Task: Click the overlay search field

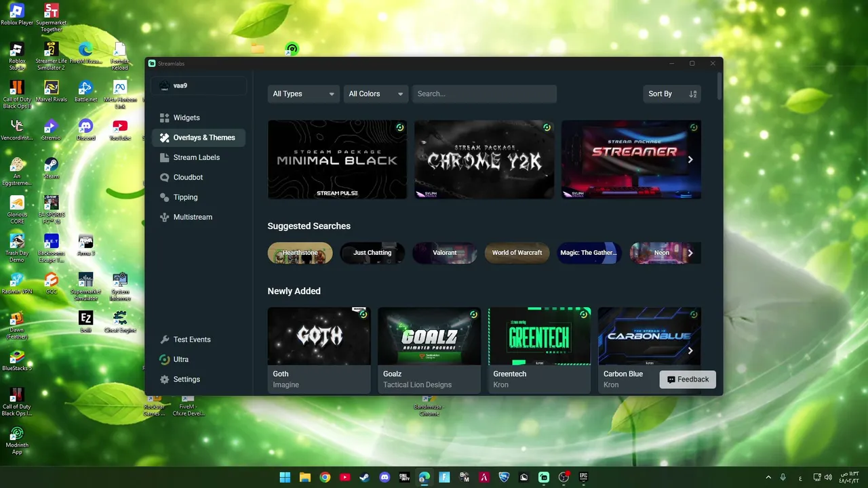Action: tap(485, 94)
